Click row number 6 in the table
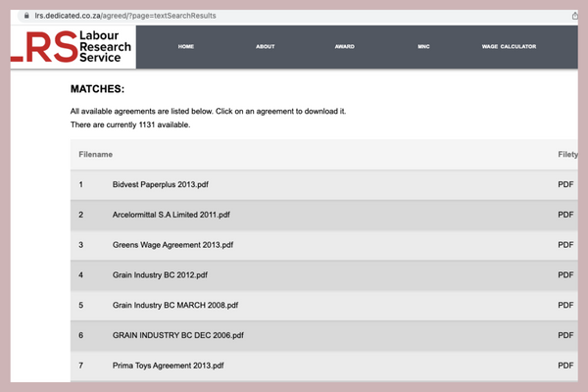The width and height of the screenshot is (588, 392). tap(80, 335)
